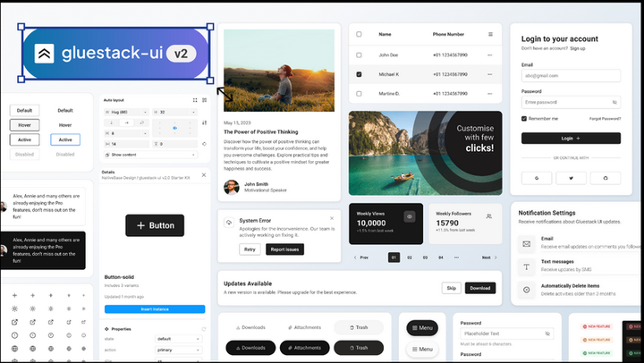Viewport: 644px width, 363px height.
Task: Select the light Attachments tab
Action: tap(304, 328)
